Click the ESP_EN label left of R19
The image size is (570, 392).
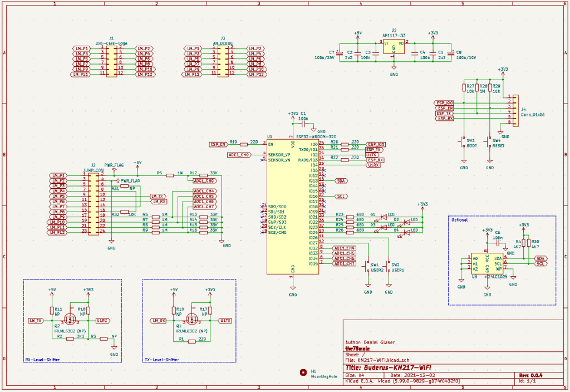click(x=218, y=144)
